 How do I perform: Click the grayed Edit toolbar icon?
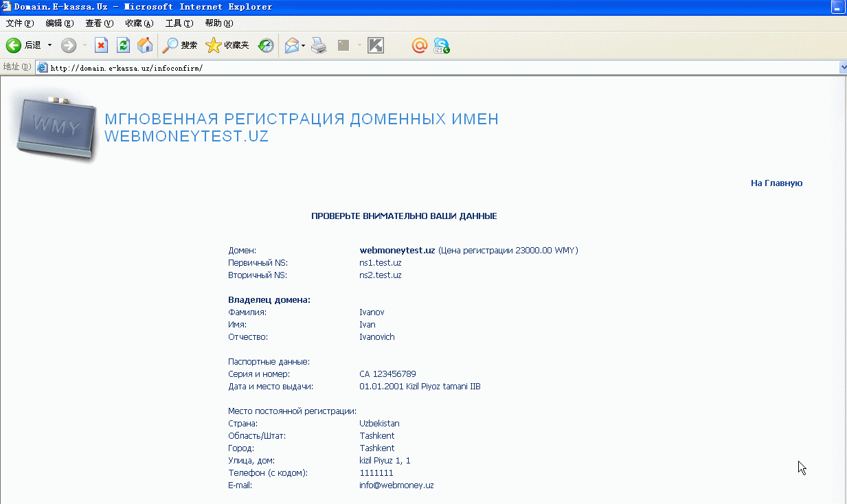coord(343,45)
